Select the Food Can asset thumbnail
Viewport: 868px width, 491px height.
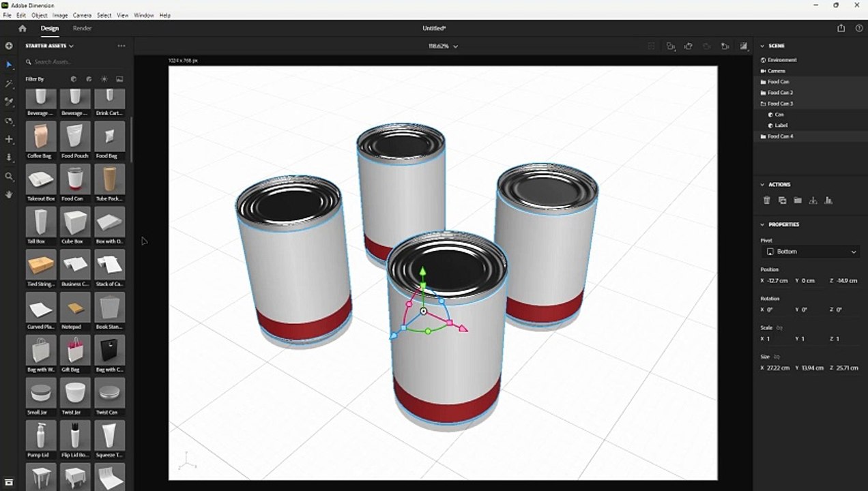tap(75, 179)
